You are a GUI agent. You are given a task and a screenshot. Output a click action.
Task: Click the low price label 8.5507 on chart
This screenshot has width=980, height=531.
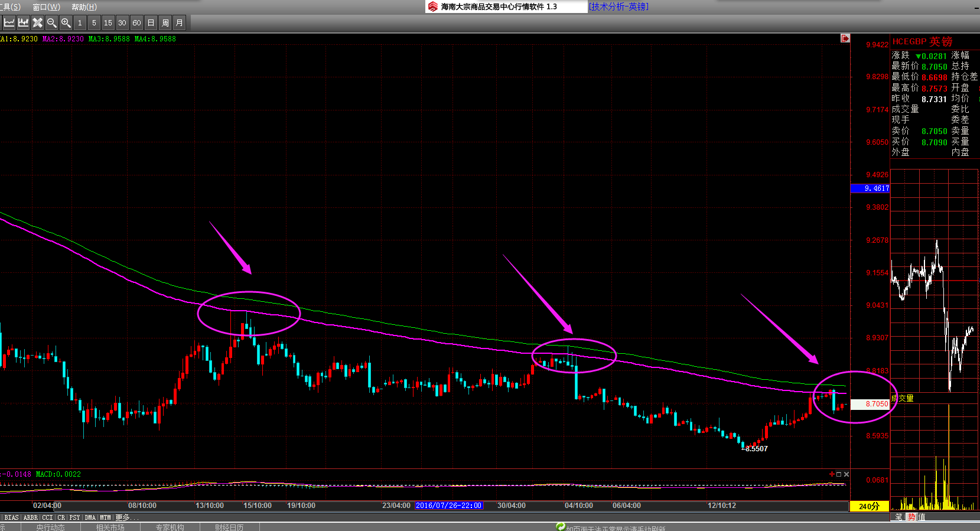(756, 449)
